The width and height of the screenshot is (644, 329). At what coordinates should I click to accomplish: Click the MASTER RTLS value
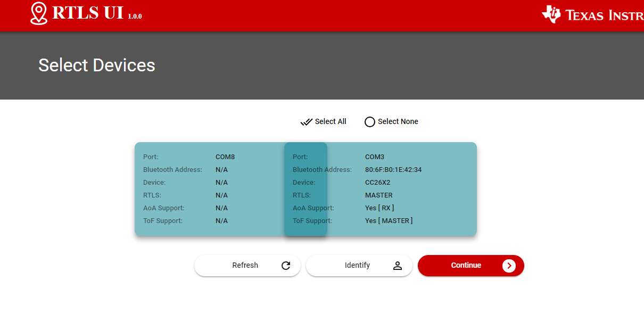pyautogui.click(x=379, y=195)
